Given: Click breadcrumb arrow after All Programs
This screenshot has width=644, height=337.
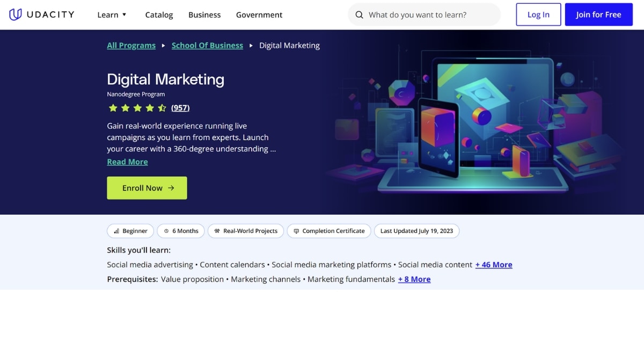Looking at the screenshot, I should 163,46.
